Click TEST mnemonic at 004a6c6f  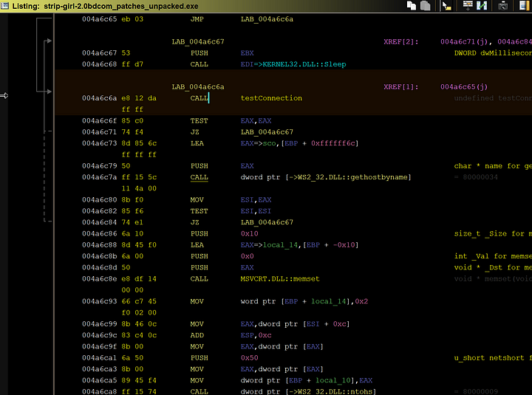(x=199, y=120)
